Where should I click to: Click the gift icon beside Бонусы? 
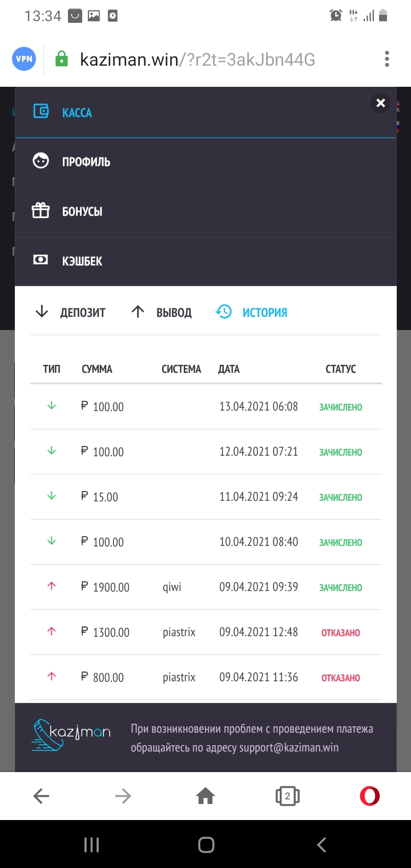[41, 211]
